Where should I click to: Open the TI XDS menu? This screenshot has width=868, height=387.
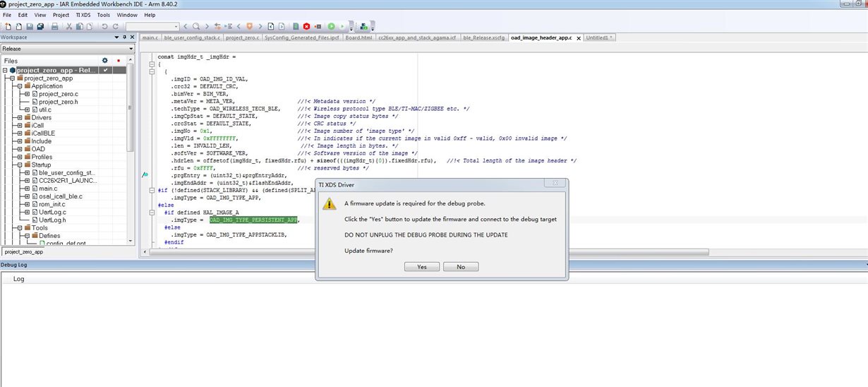[82, 14]
